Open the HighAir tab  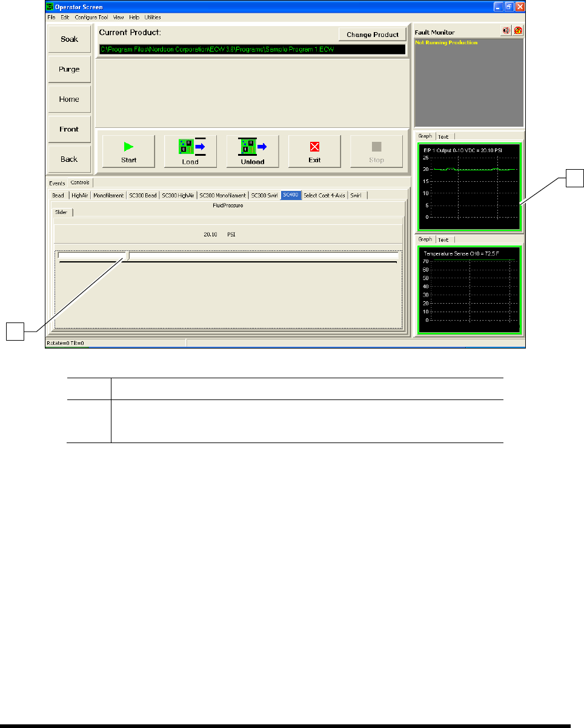point(79,195)
